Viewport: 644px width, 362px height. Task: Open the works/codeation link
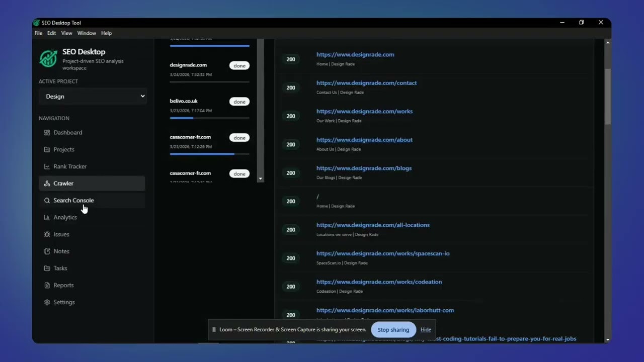[379, 282]
